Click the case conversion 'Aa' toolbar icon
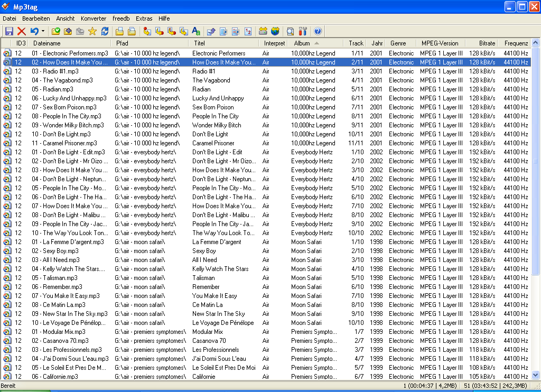 pyautogui.click(x=195, y=32)
